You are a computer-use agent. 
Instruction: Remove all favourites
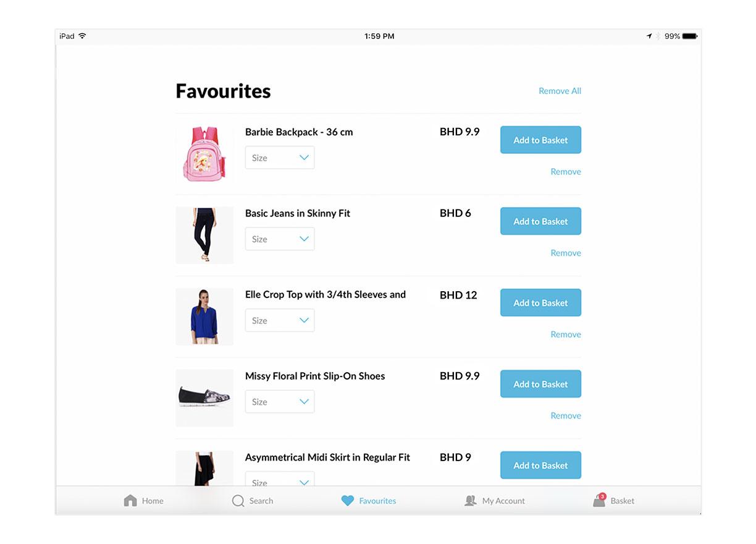point(560,91)
